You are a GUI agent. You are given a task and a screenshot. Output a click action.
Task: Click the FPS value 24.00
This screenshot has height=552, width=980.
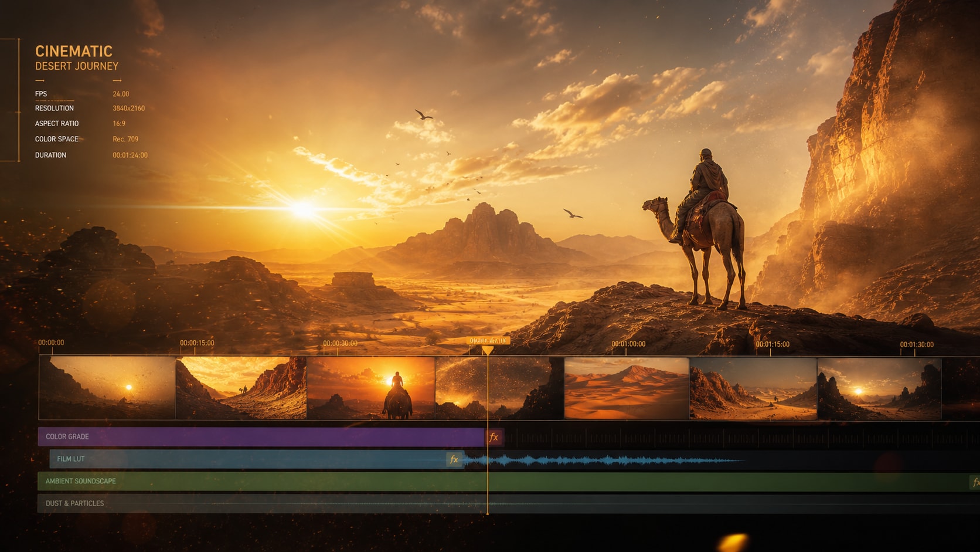[121, 94]
